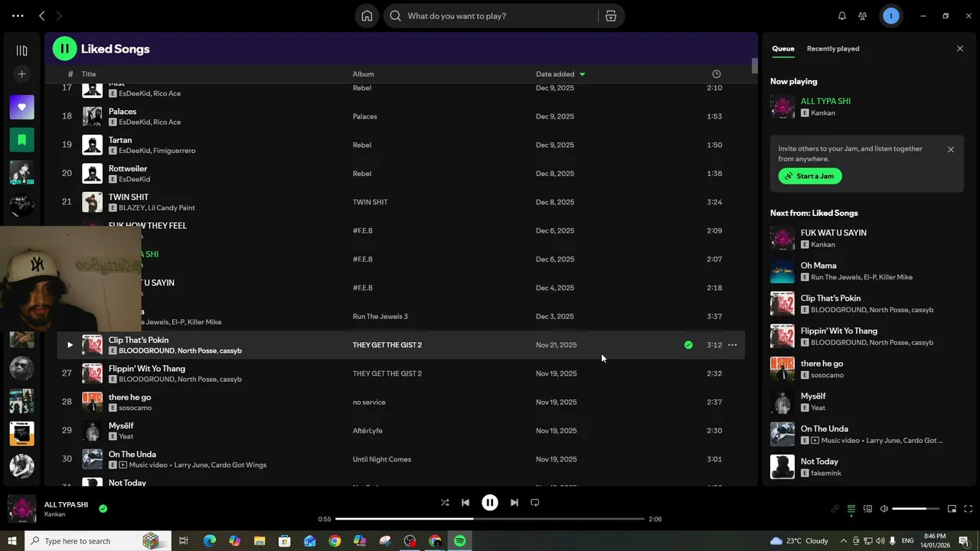This screenshot has width=980, height=551.
Task: Open the Fimiguerrero artist link
Action: point(175,151)
